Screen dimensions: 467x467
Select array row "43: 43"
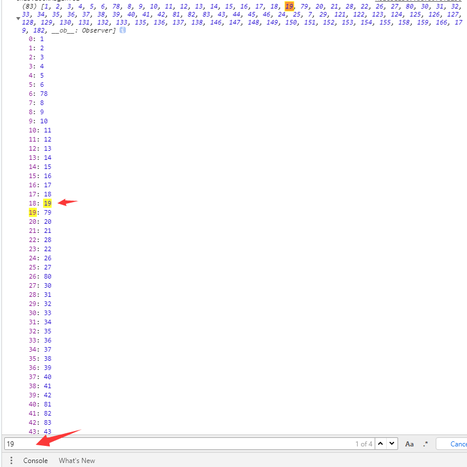coord(40,432)
